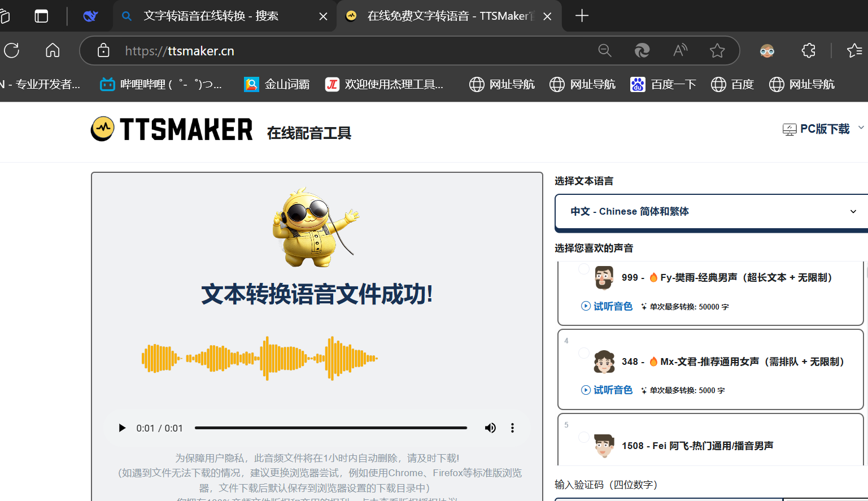Open zoom magnifier in address bar

pos(605,51)
